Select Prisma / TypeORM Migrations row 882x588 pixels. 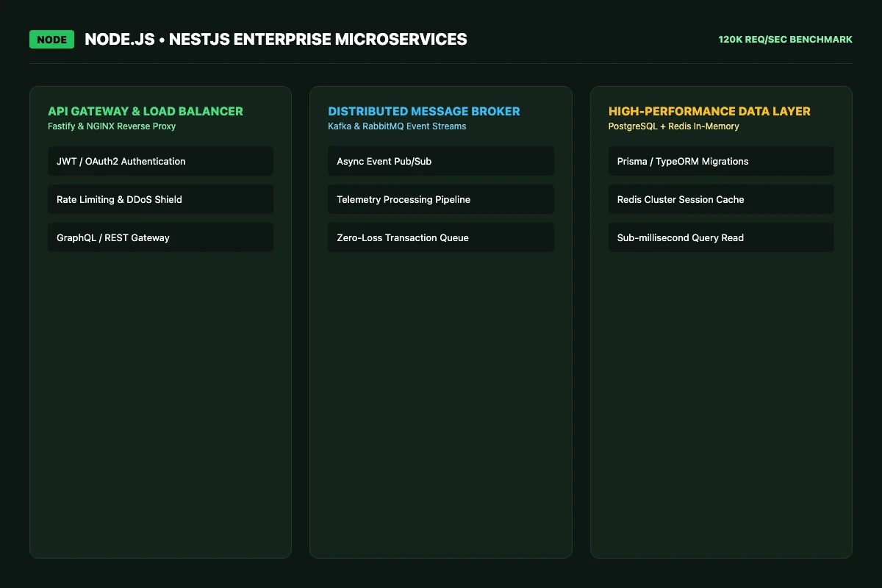coord(721,161)
